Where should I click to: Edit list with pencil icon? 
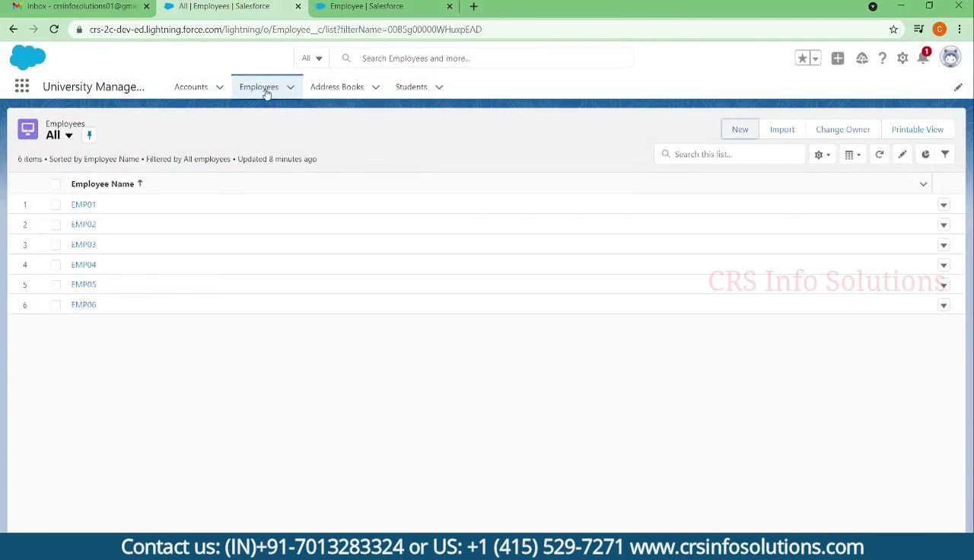point(902,154)
